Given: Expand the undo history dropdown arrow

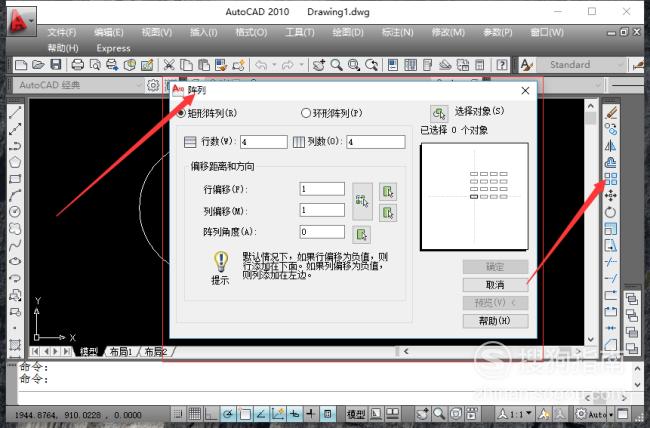Looking at the screenshot, I should 274,65.
